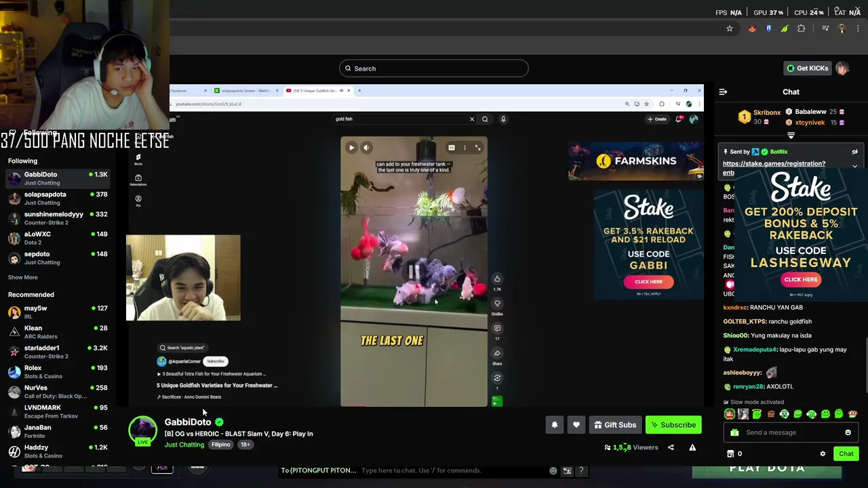The width and height of the screenshot is (868, 488).
Task: Open the sepdoto channel in the sidebar
Action: tap(58, 258)
